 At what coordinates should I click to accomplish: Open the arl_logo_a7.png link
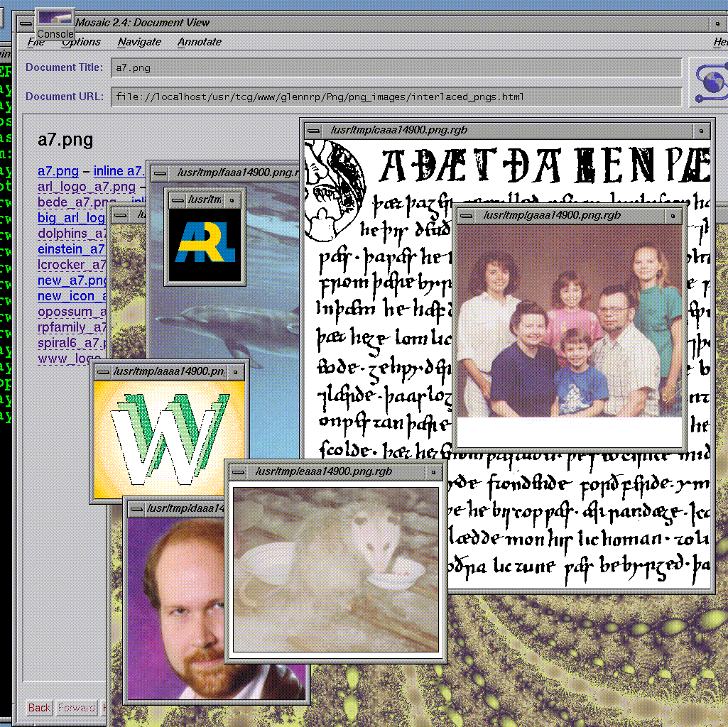(x=86, y=187)
